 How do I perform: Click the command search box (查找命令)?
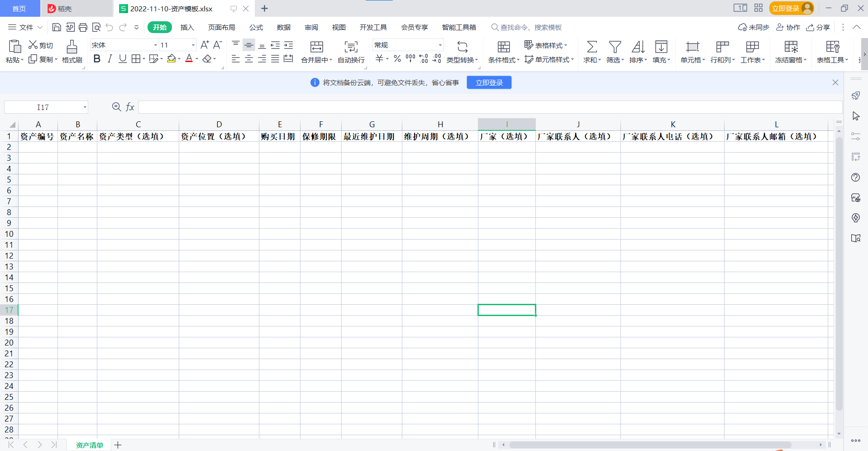pyautogui.click(x=527, y=27)
